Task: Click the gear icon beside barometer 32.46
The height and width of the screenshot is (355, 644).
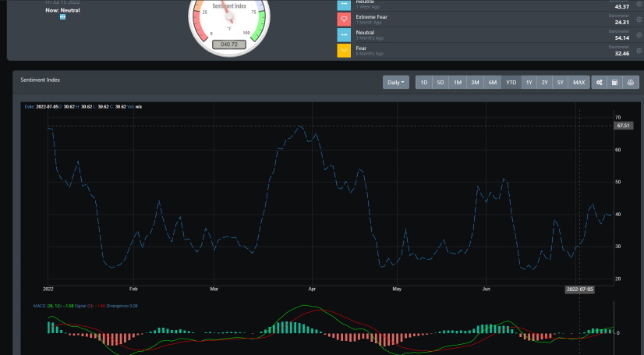Action: coord(639,51)
